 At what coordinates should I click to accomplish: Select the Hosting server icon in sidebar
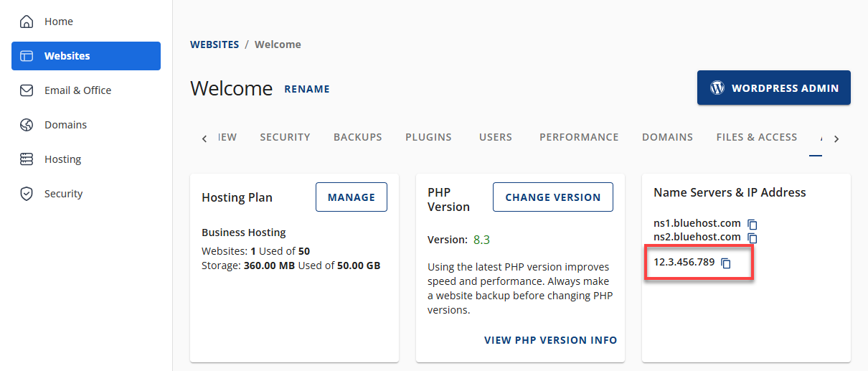pos(27,159)
